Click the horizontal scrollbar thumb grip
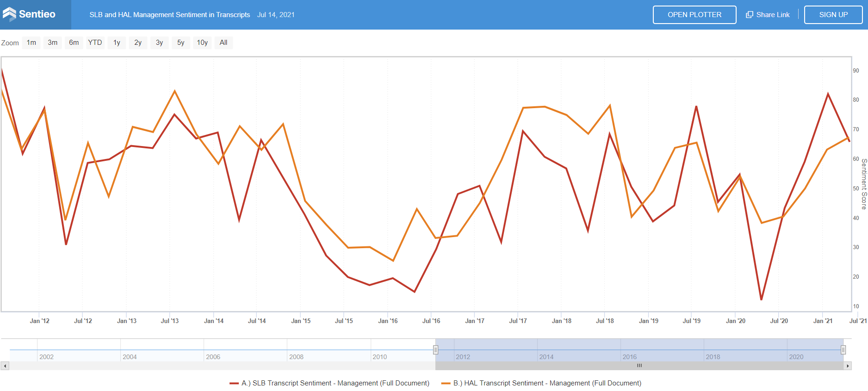 pos(639,366)
